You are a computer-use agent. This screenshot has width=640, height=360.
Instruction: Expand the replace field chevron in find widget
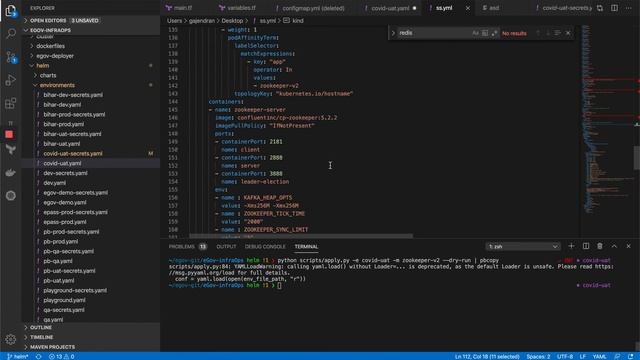click(393, 33)
